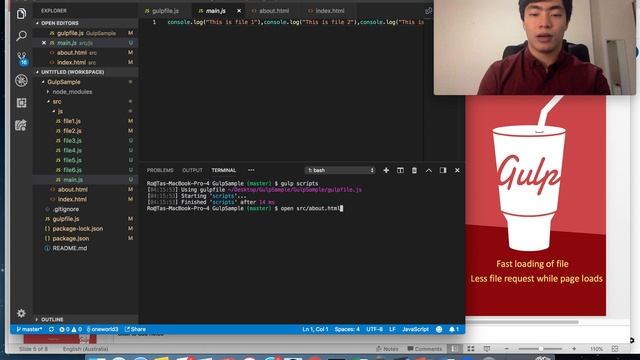This screenshot has width=640, height=360.
Task: Open file1.js in the explorer
Action: [72, 121]
